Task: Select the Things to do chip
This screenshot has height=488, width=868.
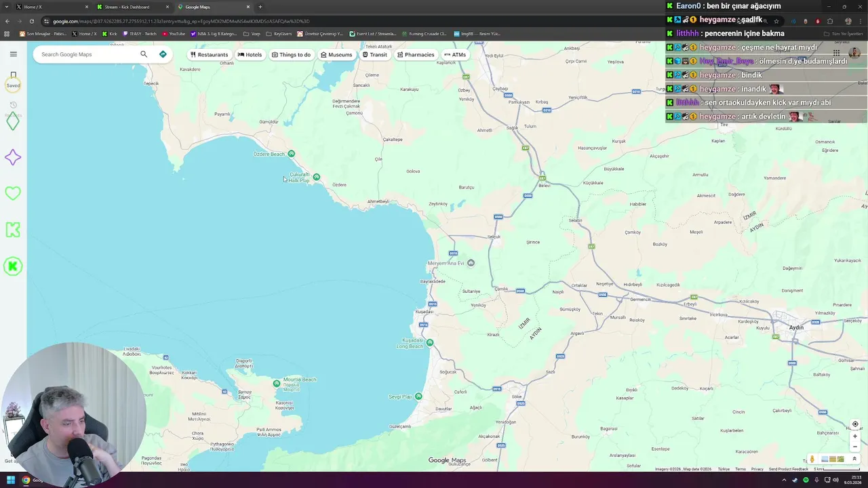Action: 291,54
